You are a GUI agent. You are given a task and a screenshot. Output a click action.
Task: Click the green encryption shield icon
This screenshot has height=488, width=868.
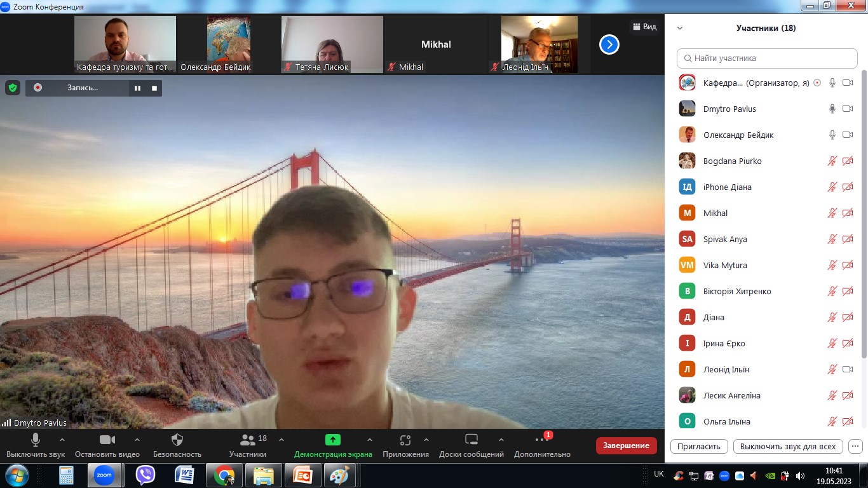click(13, 88)
